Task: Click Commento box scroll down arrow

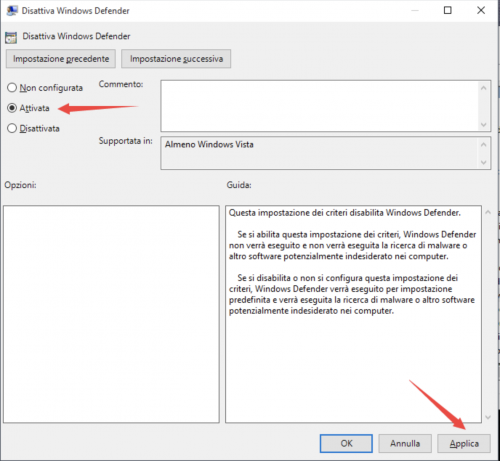Action: [484, 125]
